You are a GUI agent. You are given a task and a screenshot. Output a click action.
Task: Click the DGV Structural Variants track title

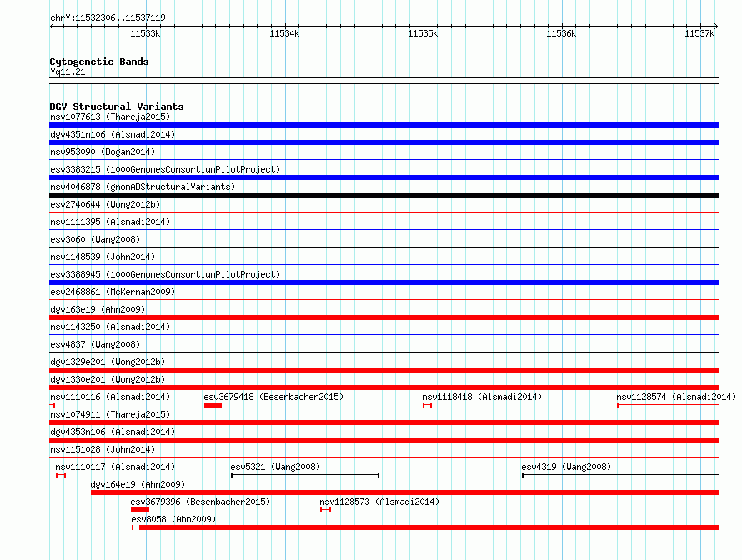pyautogui.click(x=117, y=107)
